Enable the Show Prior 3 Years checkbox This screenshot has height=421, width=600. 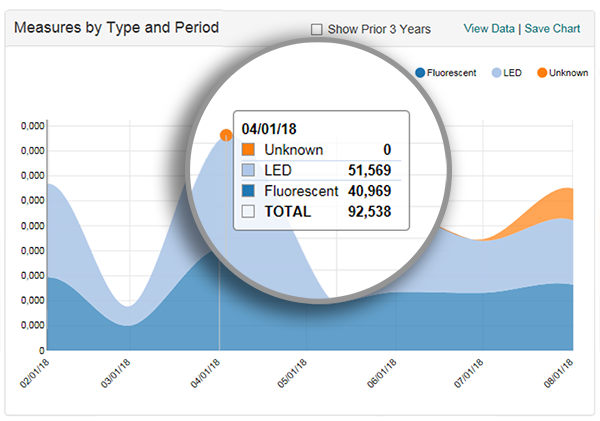click(316, 29)
